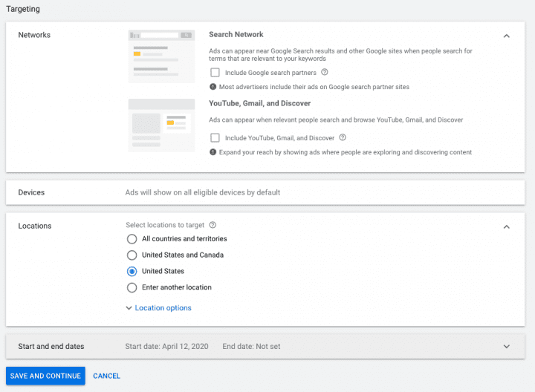
Task: Choose United States and Canada radio button
Action: (x=132, y=255)
